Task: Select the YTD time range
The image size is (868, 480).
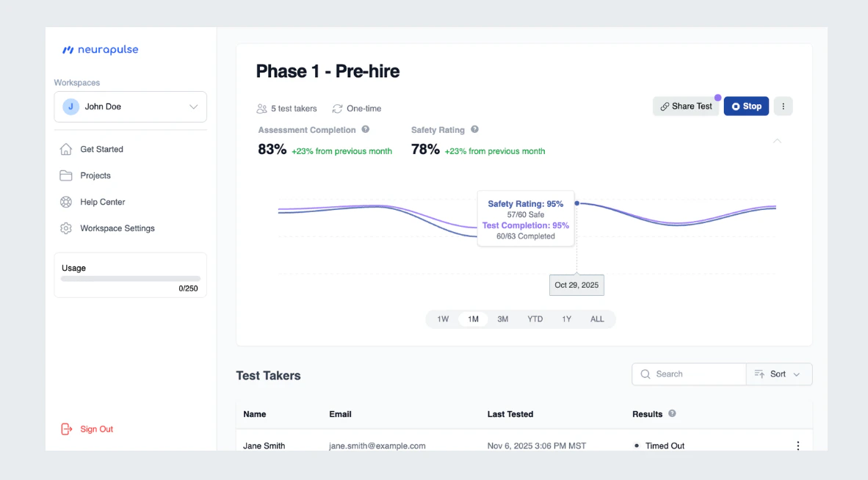Action: tap(535, 319)
